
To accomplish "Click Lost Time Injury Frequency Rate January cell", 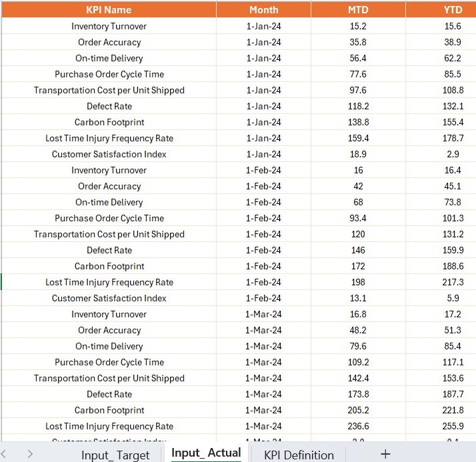I will pos(109,138).
